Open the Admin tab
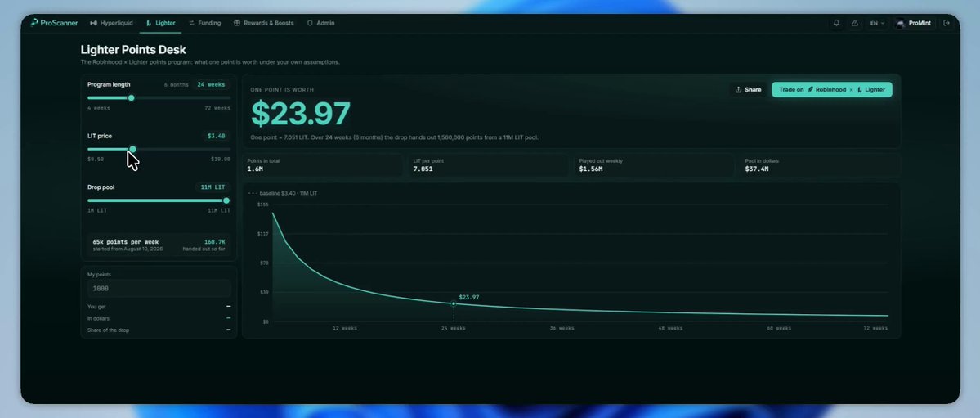The image size is (980, 418). pyautogui.click(x=320, y=23)
